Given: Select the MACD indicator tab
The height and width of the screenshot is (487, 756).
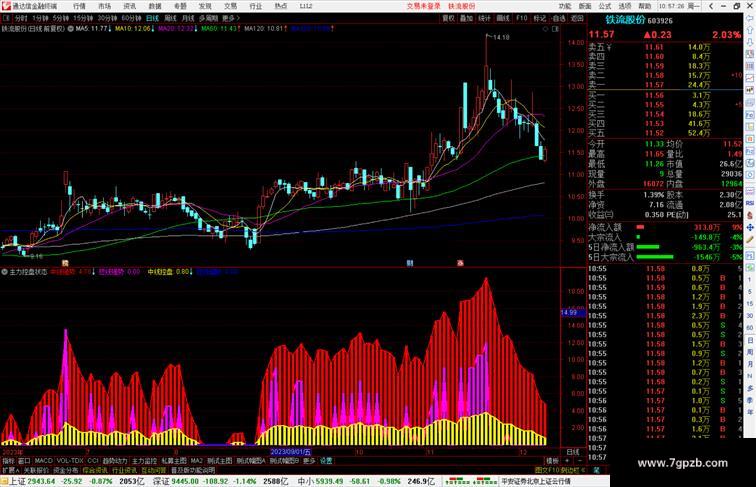Looking at the screenshot, I should [x=43, y=461].
